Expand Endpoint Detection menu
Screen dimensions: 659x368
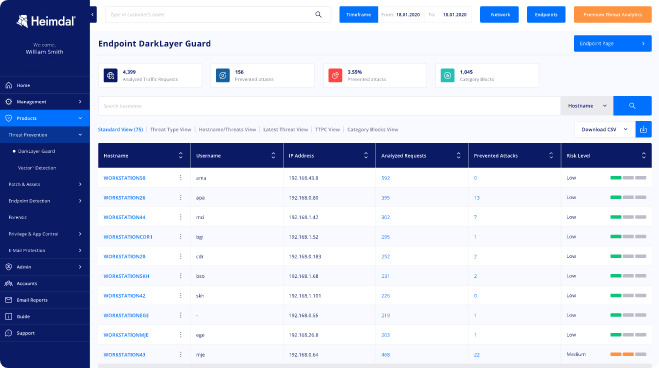45,201
